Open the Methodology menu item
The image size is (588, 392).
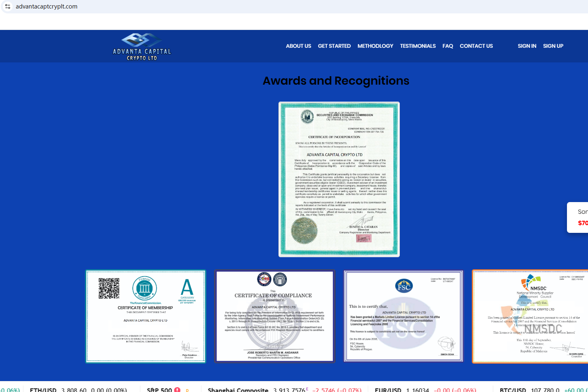(x=375, y=46)
